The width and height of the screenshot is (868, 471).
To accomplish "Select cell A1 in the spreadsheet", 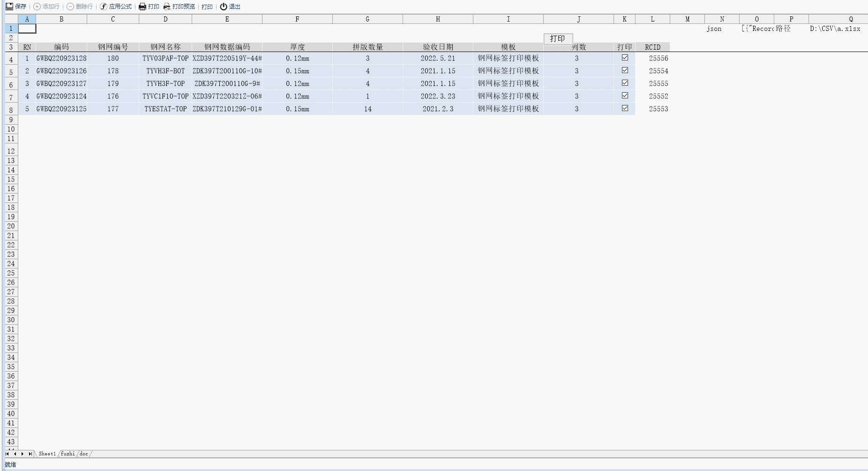I will (27, 29).
